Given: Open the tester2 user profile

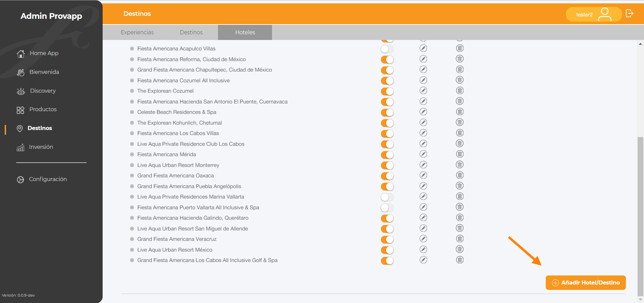Looking at the screenshot, I should [594, 14].
